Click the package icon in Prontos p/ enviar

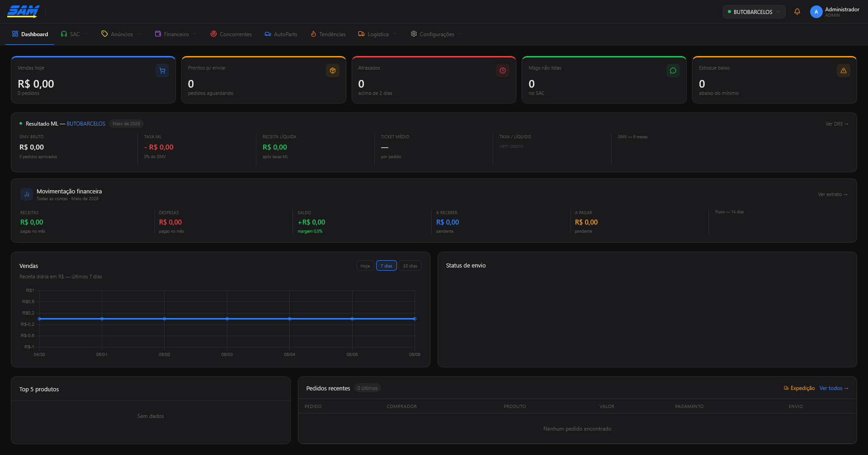point(333,70)
